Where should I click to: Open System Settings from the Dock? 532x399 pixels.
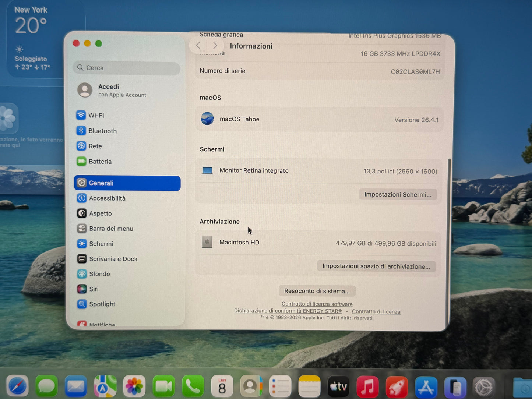(484, 388)
